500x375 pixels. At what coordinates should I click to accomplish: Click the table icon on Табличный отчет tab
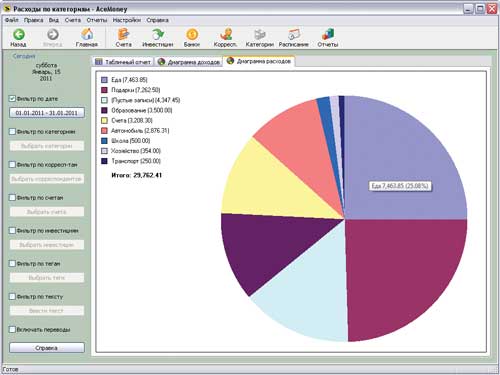[98, 62]
